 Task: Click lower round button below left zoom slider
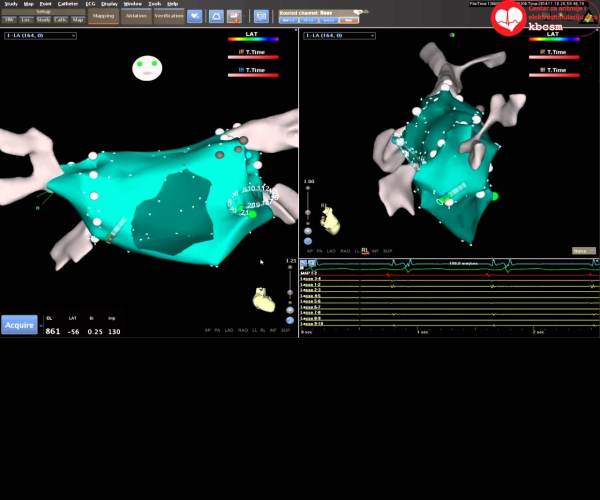290,320
